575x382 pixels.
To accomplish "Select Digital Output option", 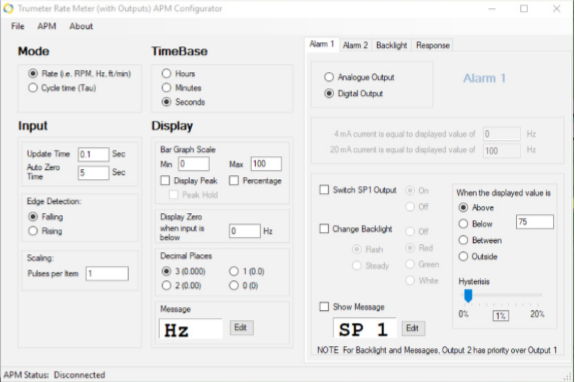I will [329, 93].
